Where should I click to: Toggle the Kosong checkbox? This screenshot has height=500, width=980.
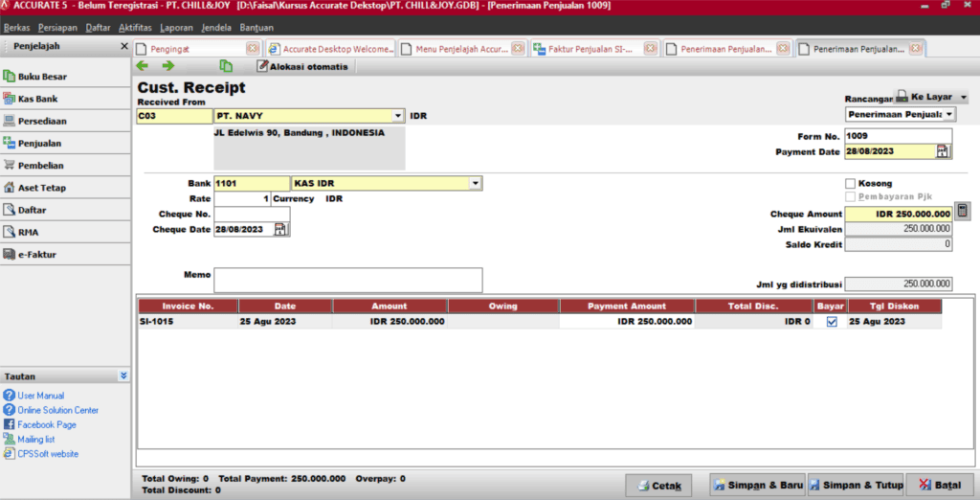[x=850, y=183]
